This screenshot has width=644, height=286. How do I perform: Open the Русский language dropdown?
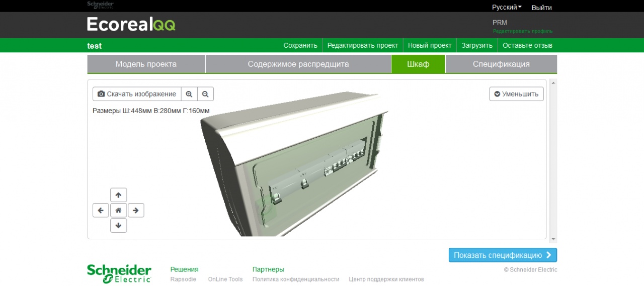(506, 8)
